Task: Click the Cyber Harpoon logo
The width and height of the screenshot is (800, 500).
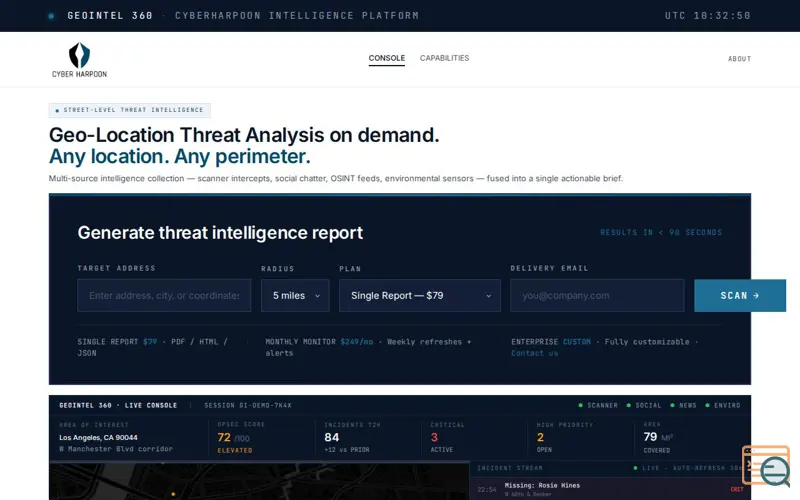Action: click(x=79, y=60)
